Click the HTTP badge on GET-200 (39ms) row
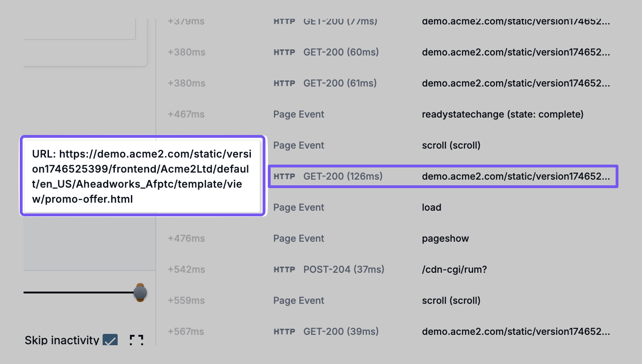 coord(284,332)
